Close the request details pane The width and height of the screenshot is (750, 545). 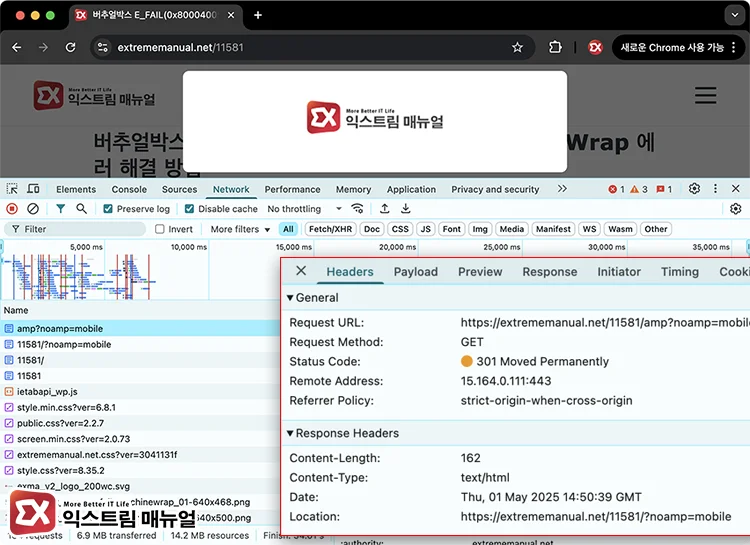[x=301, y=271]
